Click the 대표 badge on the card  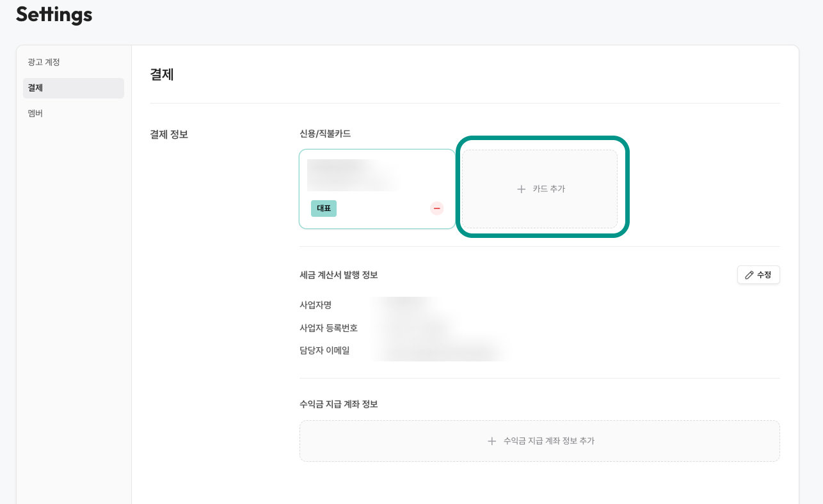pyautogui.click(x=324, y=209)
